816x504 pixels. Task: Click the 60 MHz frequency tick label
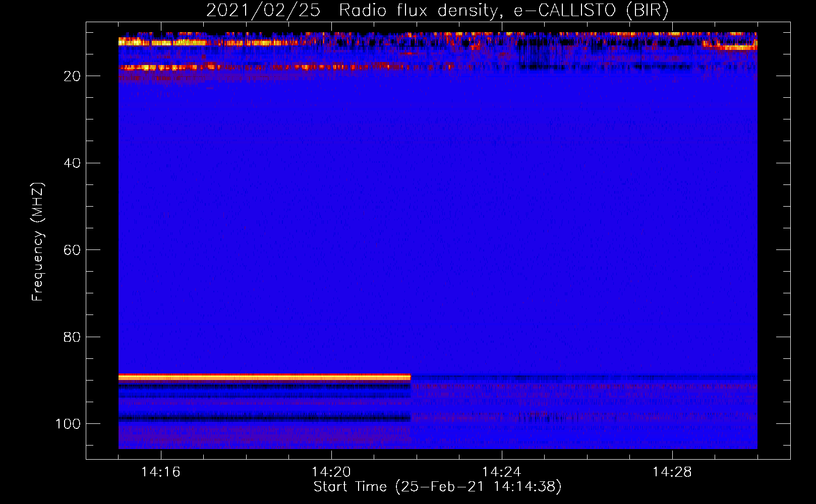click(72, 250)
